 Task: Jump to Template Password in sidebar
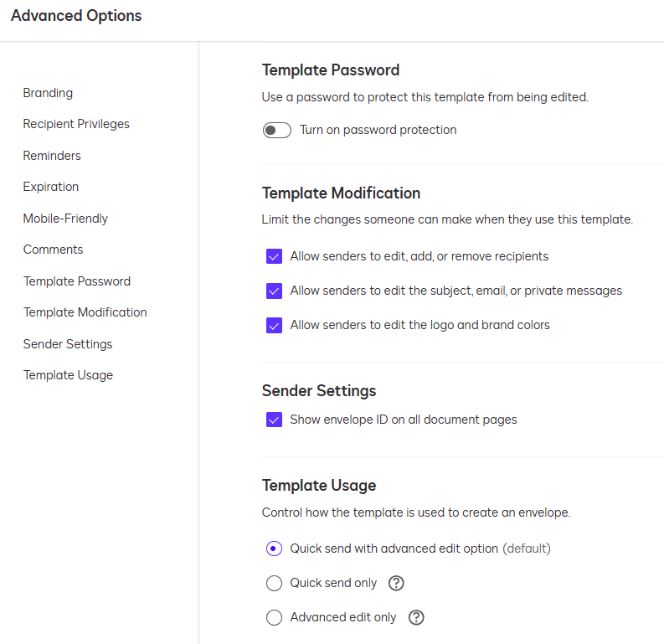pyautogui.click(x=77, y=281)
